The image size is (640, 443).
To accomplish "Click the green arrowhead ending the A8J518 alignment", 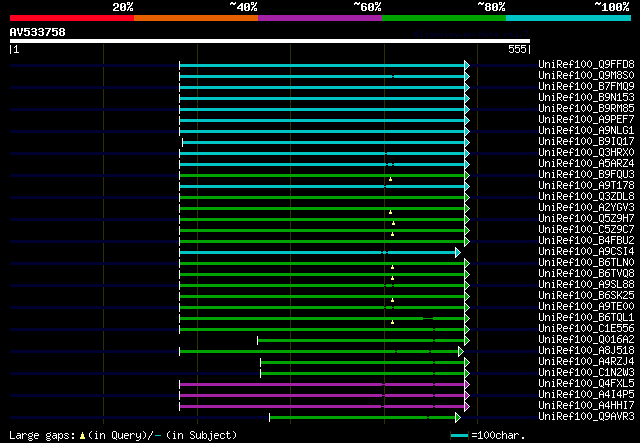I will click(461, 352).
